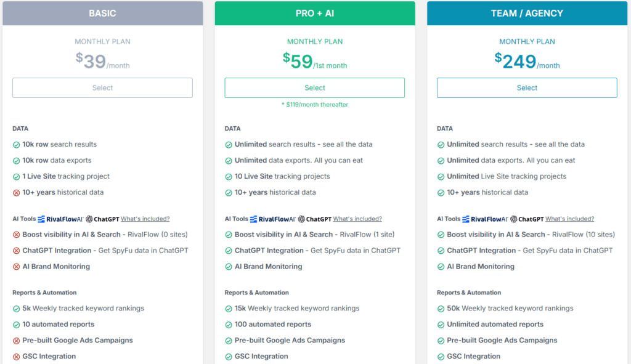Click the green check beside "Unlimited Live Site tracking projects"
The width and height of the screenshot is (631, 364).
[x=441, y=176]
